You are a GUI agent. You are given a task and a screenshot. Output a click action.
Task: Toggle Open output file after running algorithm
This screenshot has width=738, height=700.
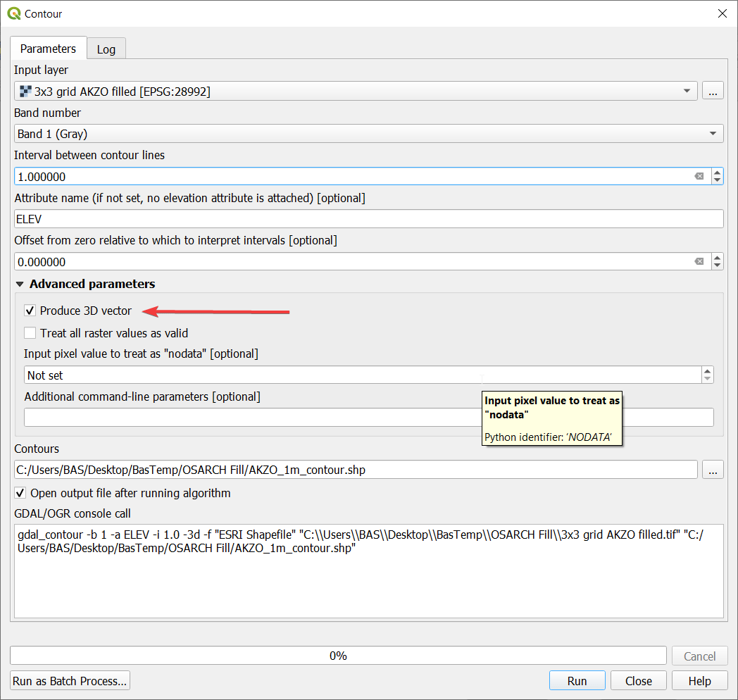(20, 493)
